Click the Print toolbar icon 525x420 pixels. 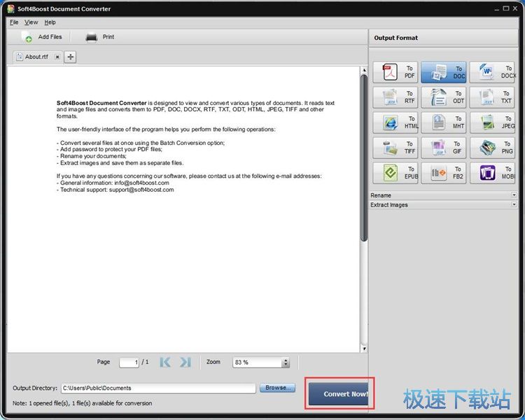91,37
